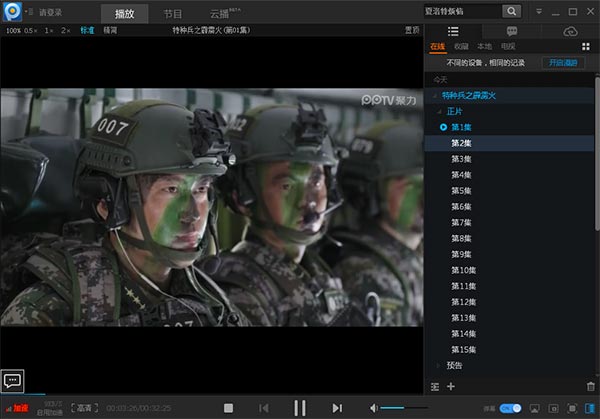Viewport: 600px width, 419px height.
Task: Open the 高清 quality selector
Action: pos(84,408)
